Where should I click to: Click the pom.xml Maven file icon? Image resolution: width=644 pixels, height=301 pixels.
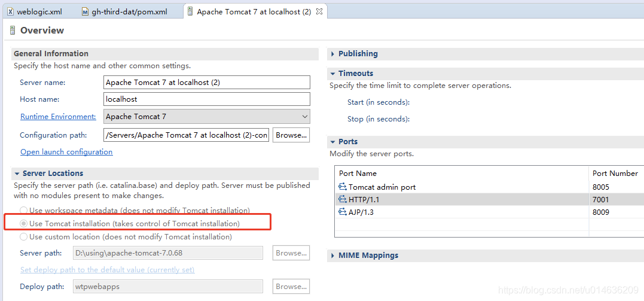(85, 11)
